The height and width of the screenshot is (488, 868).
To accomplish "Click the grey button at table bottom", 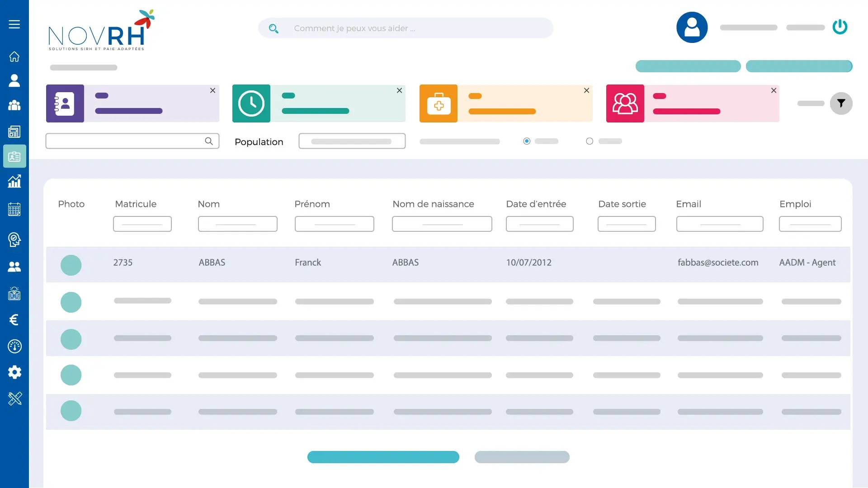I will click(522, 457).
